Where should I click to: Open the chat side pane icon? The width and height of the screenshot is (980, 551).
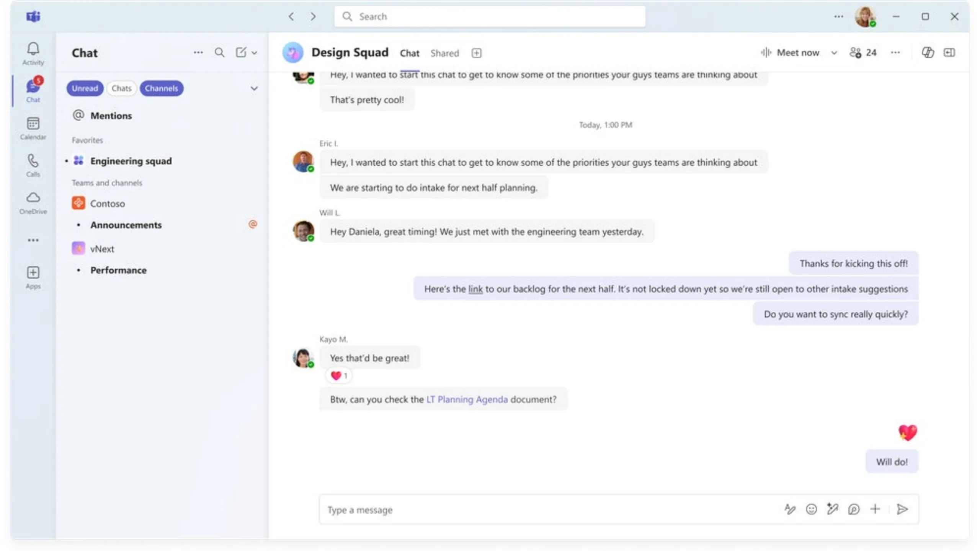click(x=949, y=52)
